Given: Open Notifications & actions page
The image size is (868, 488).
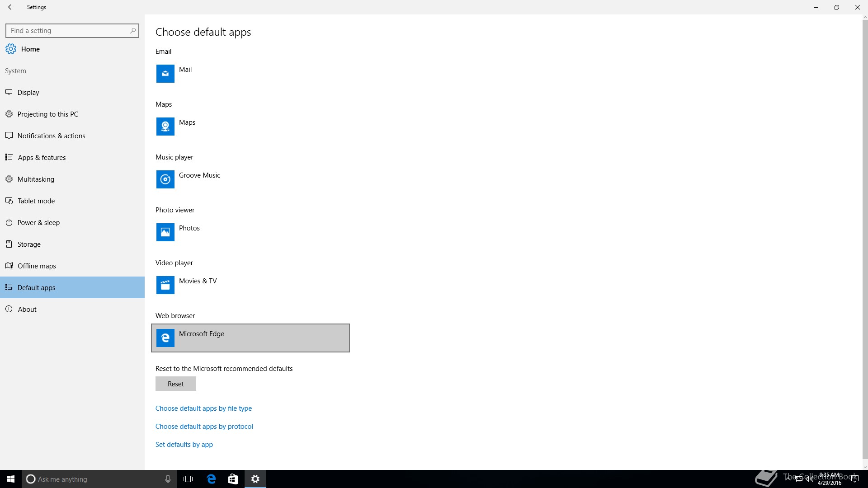Looking at the screenshot, I should pos(72,136).
